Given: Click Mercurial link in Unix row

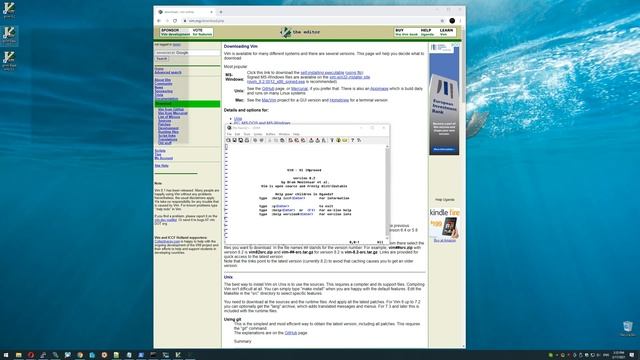Looking at the screenshot, I should pyautogui.click(x=299, y=89).
